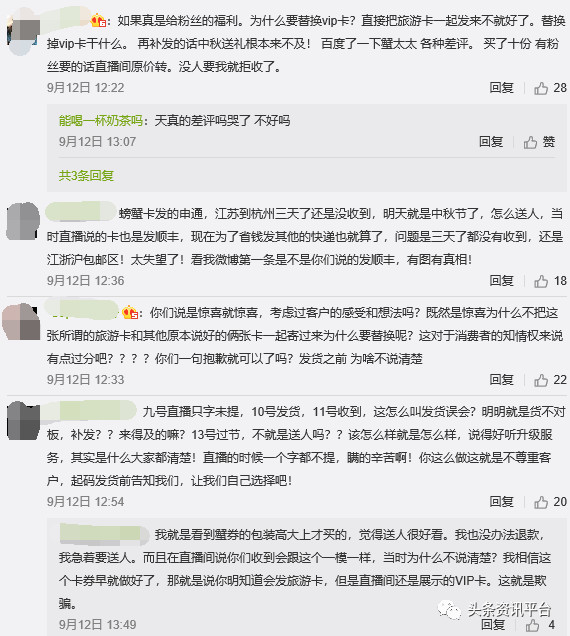Open 能喝一杯奶茶吗 user profile
570x636 pixels.
coord(101,120)
